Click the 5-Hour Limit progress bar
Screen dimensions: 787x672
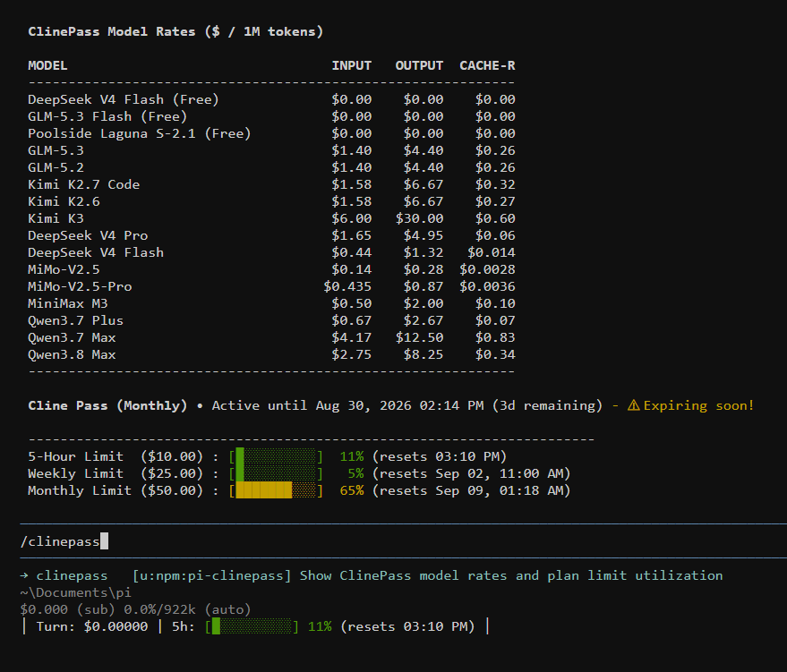pos(276,457)
